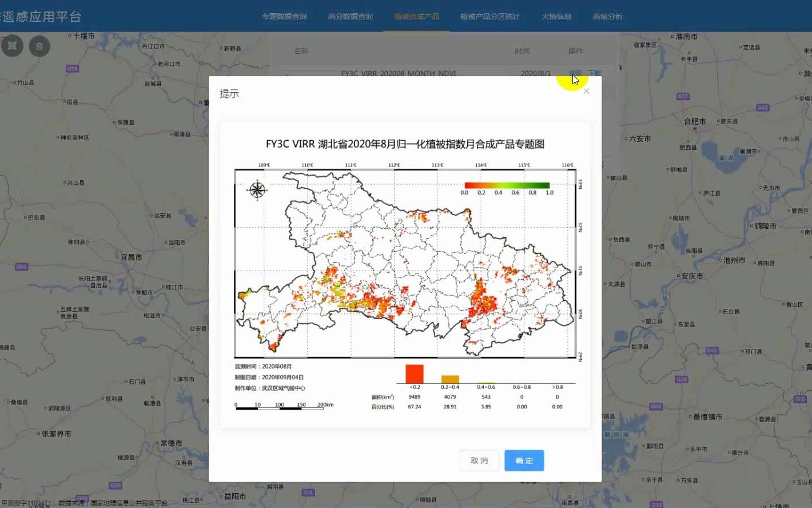Click the 67.24 percentage value
This screenshot has width=812, height=508.
(x=415, y=407)
